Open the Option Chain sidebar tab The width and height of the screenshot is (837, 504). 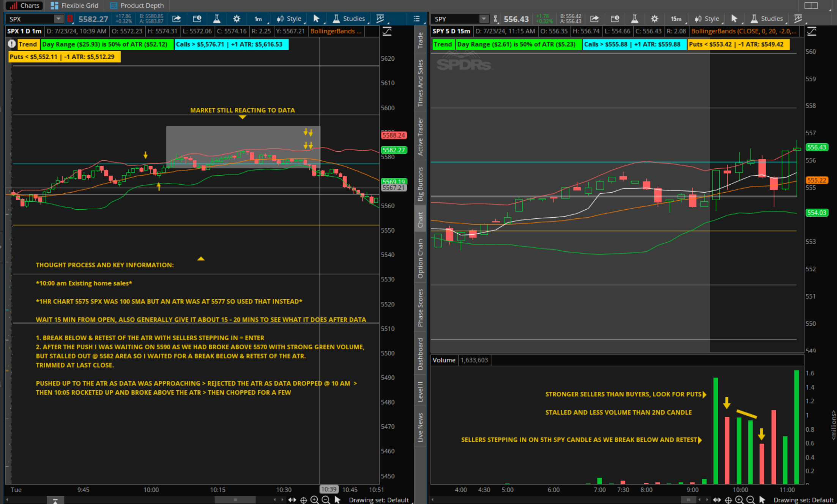420,258
